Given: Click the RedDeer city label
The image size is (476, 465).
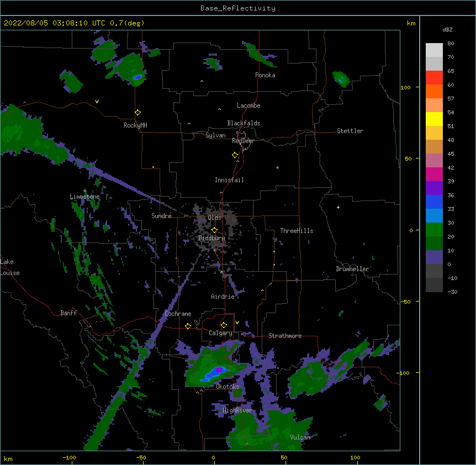Looking at the screenshot, I should 243,141.
